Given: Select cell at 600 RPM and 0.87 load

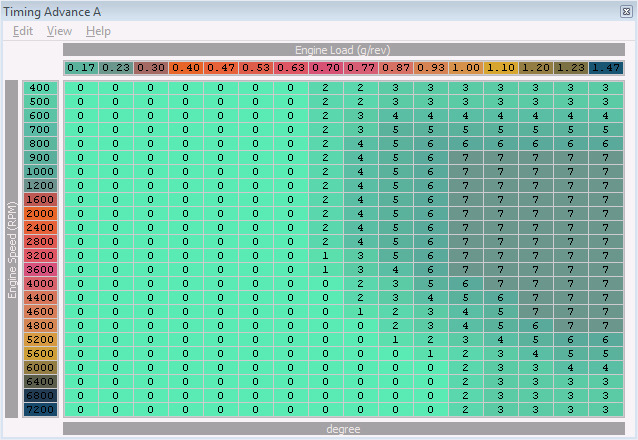Looking at the screenshot, I should click(x=395, y=116).
